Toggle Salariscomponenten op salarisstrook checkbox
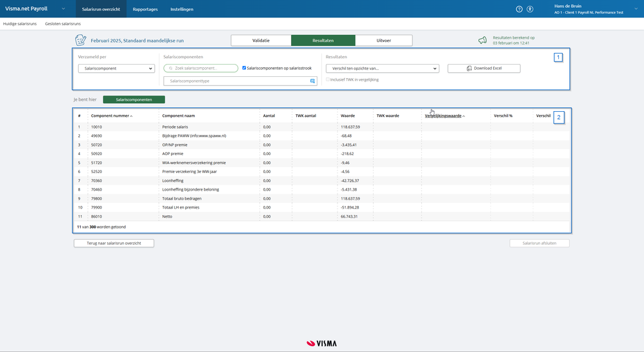The image size is (644, 352). 244,68
